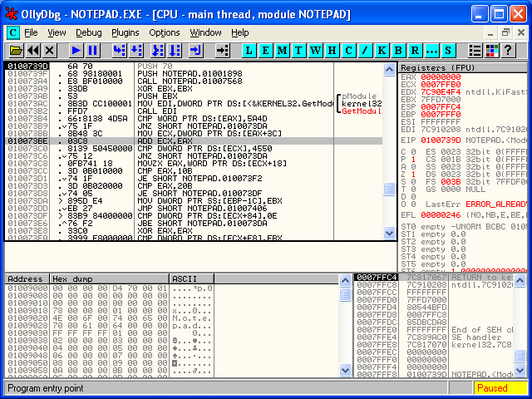The height and width of the screenshot is (399, 532).
Task: Select stack entry at 0007FFC4
Action: click(434, 277)
